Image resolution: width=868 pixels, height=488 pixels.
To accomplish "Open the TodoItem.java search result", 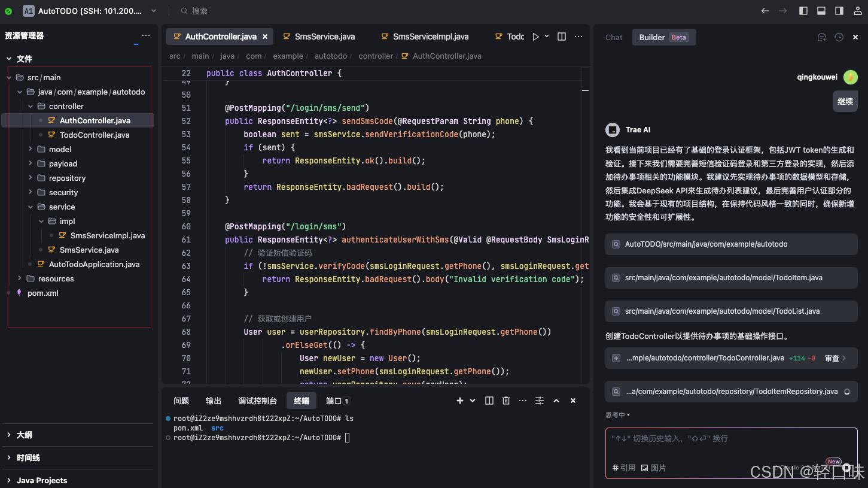I will pos(731,278).
